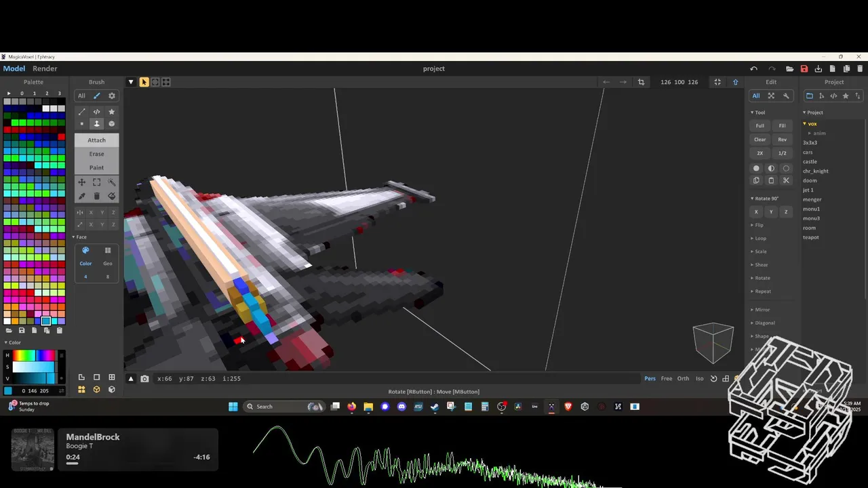Switch to the Render tab
Screen dimensions: 868x488
(x=45, y=68)
